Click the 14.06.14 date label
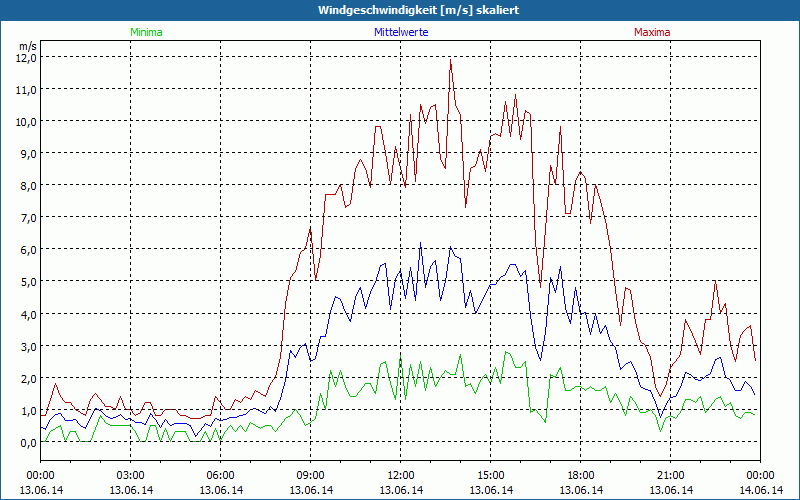 click(x=760, y=490)
